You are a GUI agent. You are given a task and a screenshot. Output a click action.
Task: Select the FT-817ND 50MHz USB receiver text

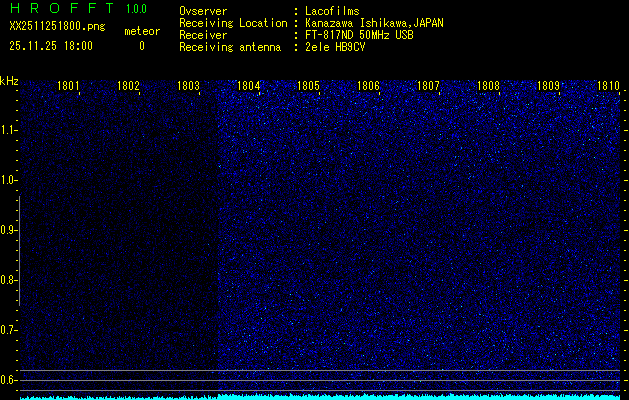point(359,34)
